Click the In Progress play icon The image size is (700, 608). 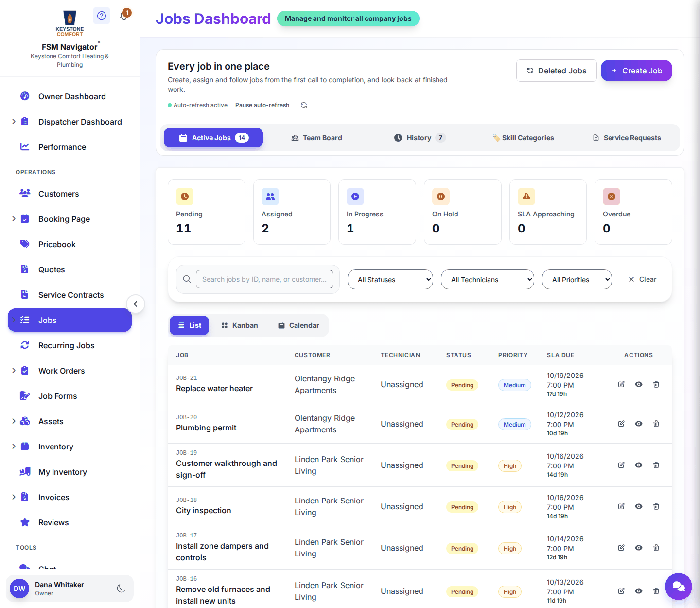[x=355, y=197]
